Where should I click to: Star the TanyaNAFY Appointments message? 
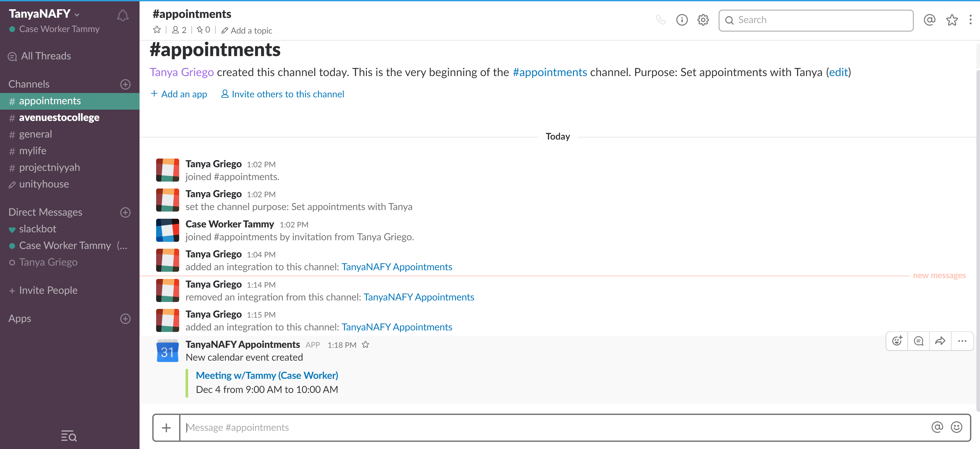[x=365, y=345]
